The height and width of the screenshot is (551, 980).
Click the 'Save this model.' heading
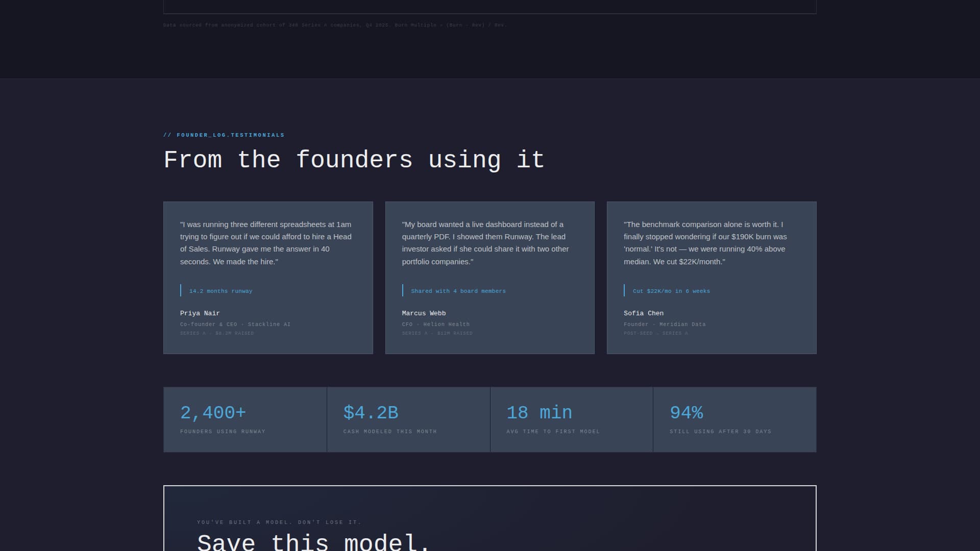point(314,542)
